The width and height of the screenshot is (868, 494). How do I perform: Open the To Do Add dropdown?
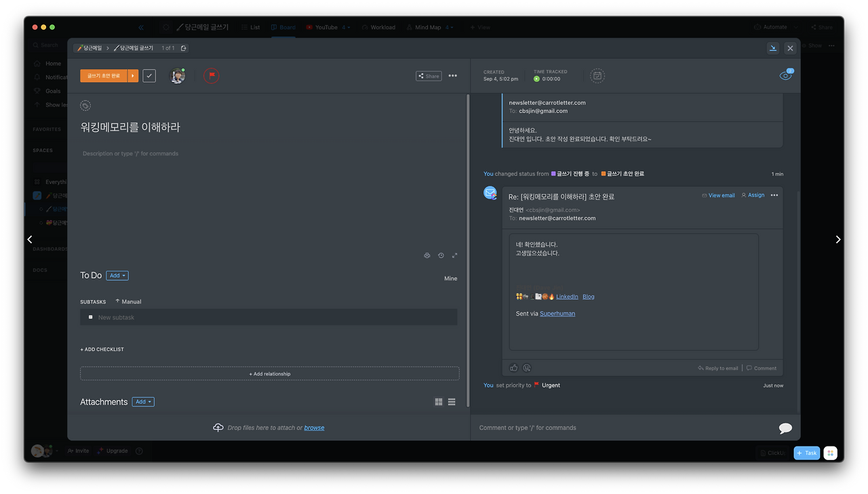click(x=117, y=276)
